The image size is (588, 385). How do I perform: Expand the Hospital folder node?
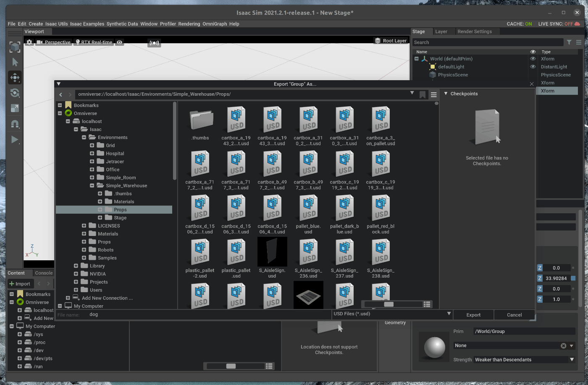point(92,154)
